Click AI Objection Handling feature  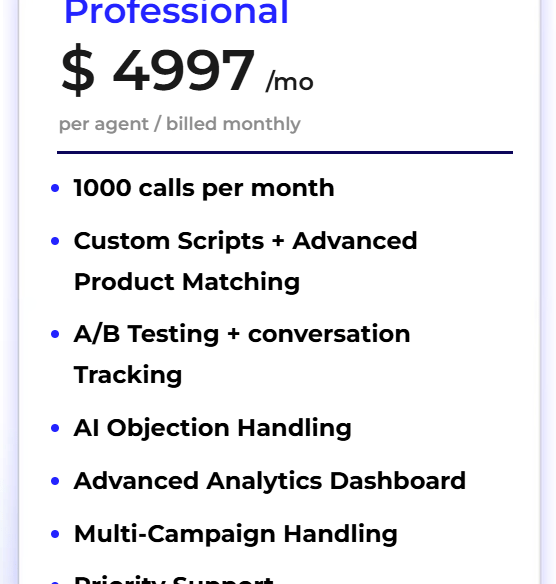(x=213, y=428)
